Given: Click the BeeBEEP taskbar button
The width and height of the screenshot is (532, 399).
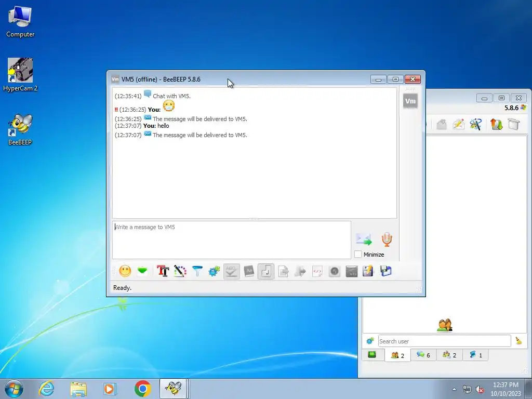Looking at the screenshot, I should point(174,389).
